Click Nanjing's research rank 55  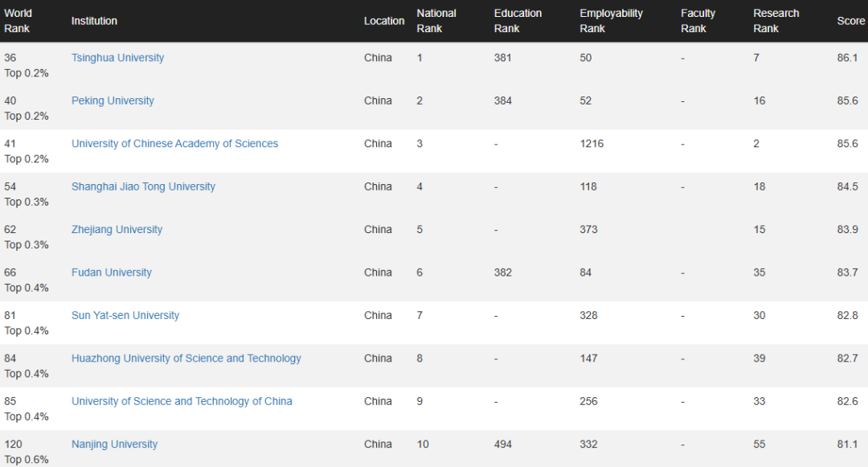pyautogui.click(x=759, y=444)
